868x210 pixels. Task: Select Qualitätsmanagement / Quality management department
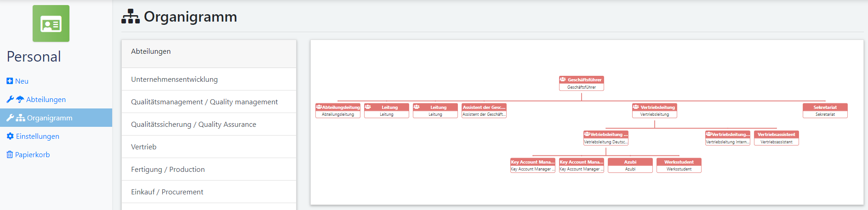(209, 102)
